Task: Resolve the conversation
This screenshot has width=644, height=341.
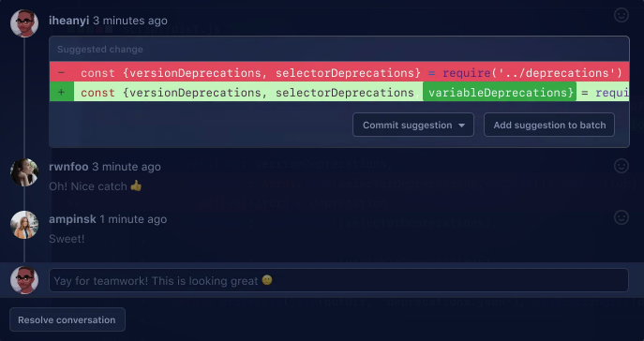Action: [67, 319]
